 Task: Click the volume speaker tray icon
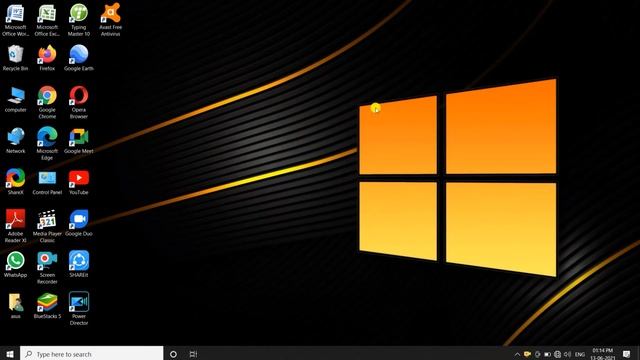567,354
